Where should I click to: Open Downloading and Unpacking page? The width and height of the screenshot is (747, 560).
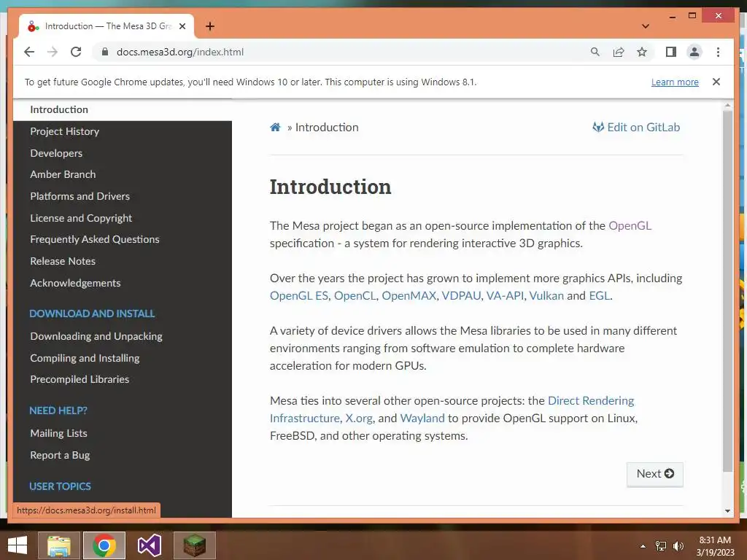96,336
